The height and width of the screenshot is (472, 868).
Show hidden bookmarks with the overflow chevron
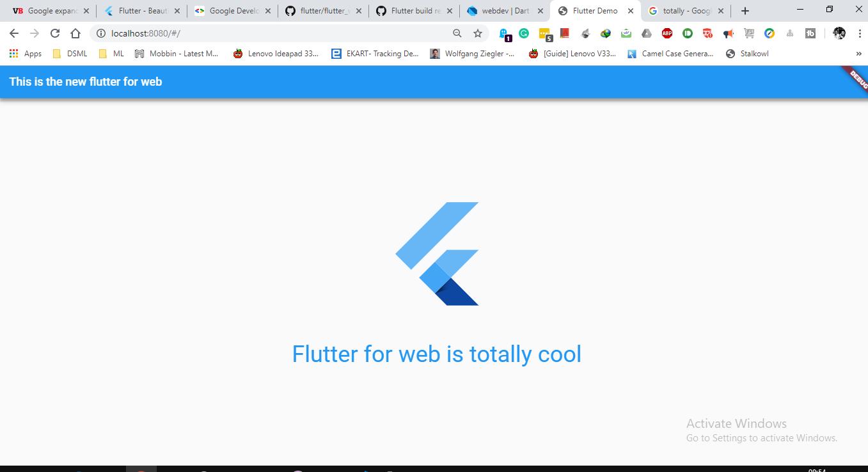point(858,54)
